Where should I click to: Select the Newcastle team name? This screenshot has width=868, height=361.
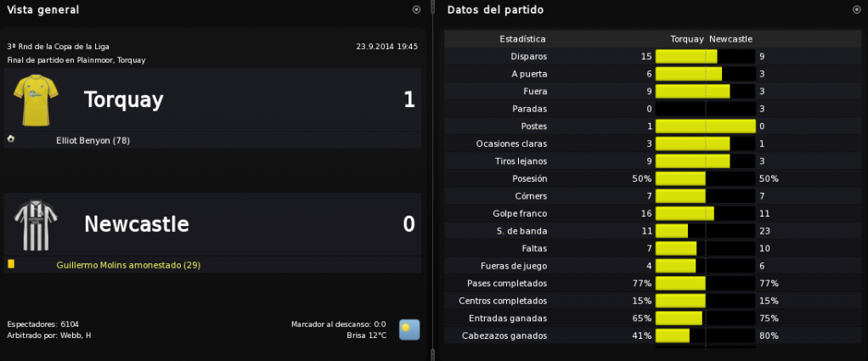[137, 224]
